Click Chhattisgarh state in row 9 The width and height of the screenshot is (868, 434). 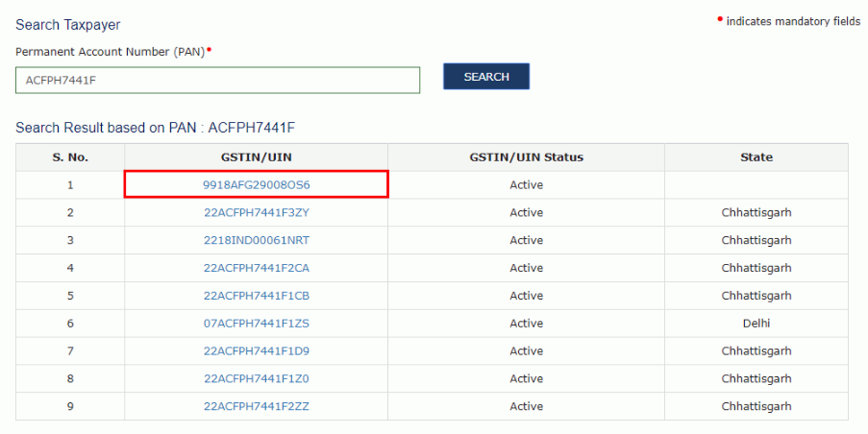click(756, 406)
